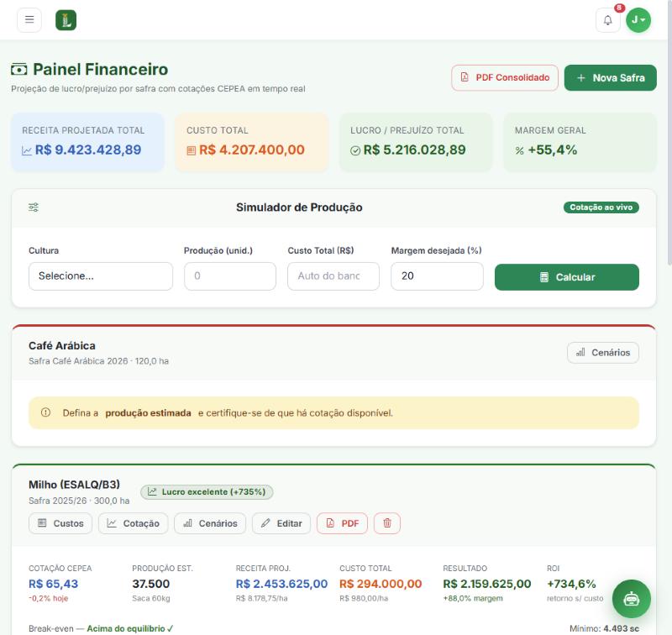This screenshot has height=635, width=672.
Task: Click the Acima do equilíbrio text
Action: [130, 628]
